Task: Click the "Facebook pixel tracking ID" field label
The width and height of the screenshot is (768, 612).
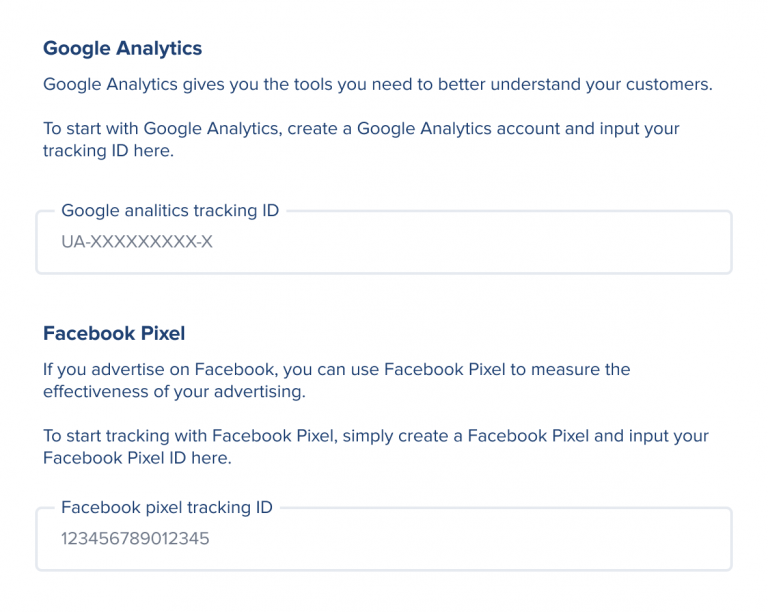Action: (167, 508)
